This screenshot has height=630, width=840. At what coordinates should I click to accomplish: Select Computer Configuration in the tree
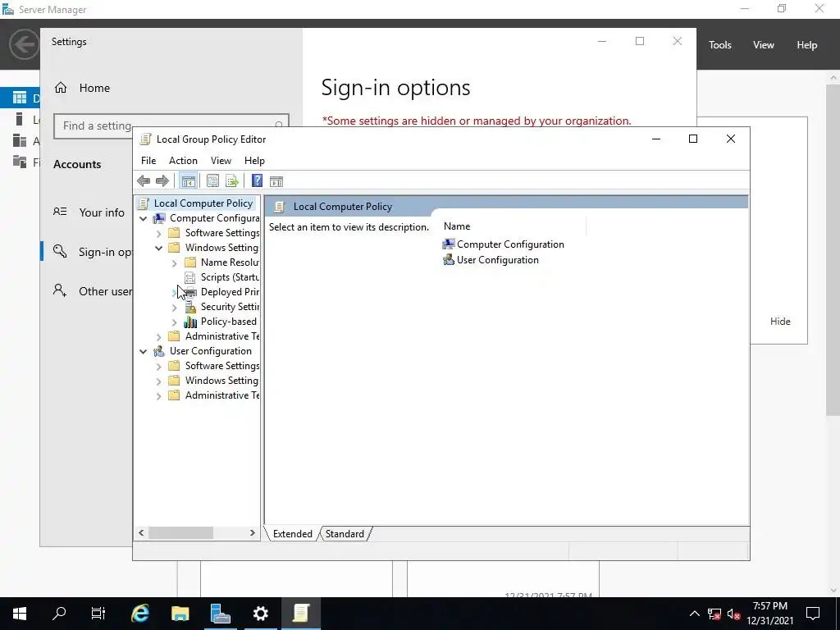(x=214, y=218)
